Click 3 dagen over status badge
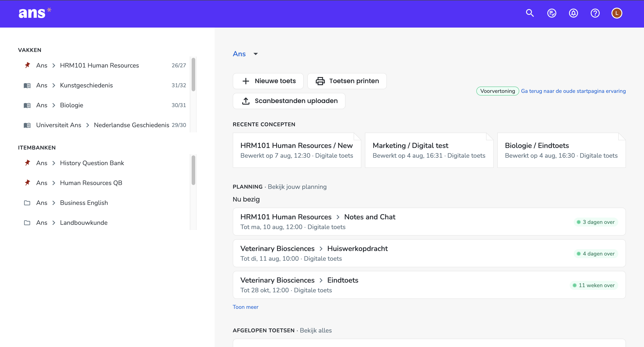Image resolution: width=644 pixels, height=347 pixels. (596, 222)
